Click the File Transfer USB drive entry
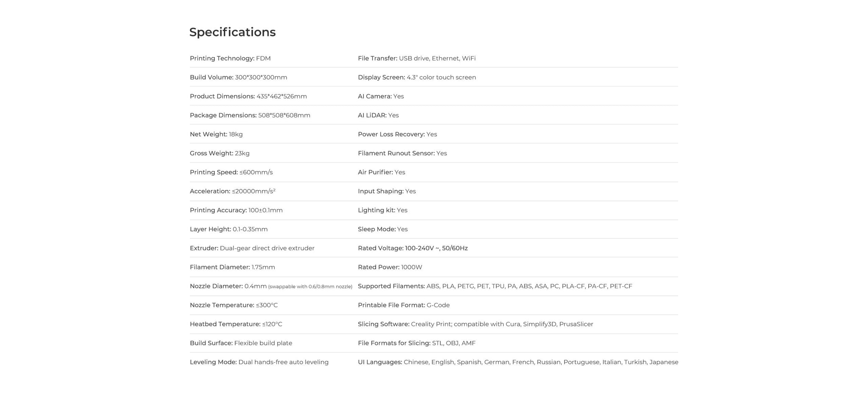The width and height of the screenshot is (868, 400). (416, 58)
